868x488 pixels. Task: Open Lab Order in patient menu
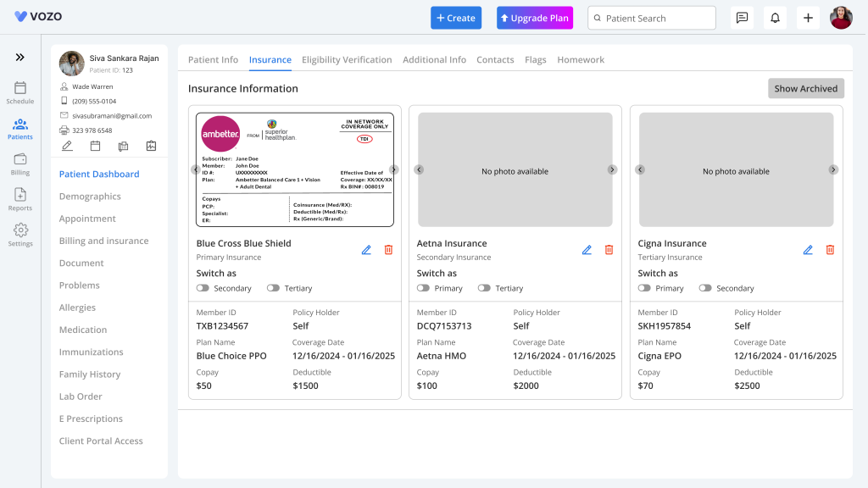point(81,396)
